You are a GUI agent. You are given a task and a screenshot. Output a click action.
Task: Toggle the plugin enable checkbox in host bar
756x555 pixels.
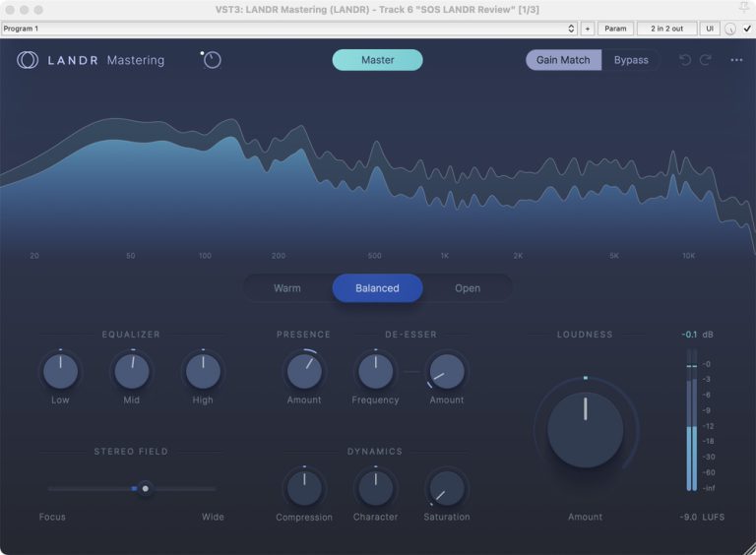tap(747, 29)
